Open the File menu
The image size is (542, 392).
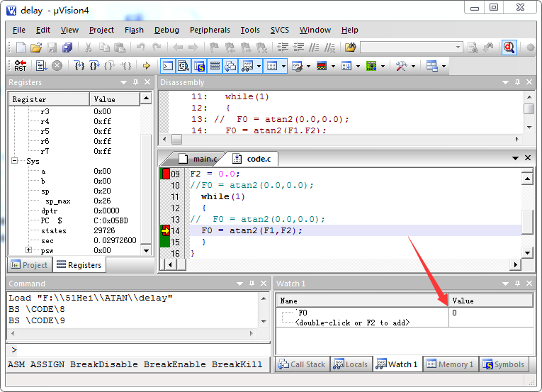[x=18, y=30]
